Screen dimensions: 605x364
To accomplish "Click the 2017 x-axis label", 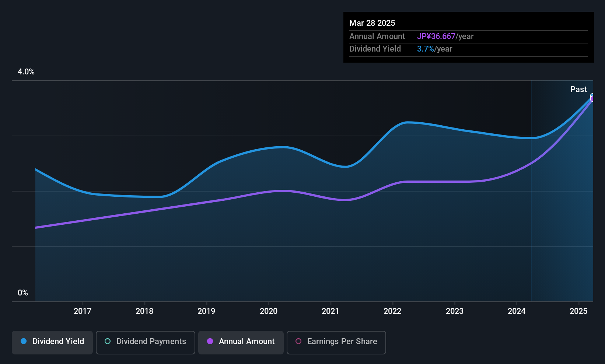I will (x=83, y=311).
